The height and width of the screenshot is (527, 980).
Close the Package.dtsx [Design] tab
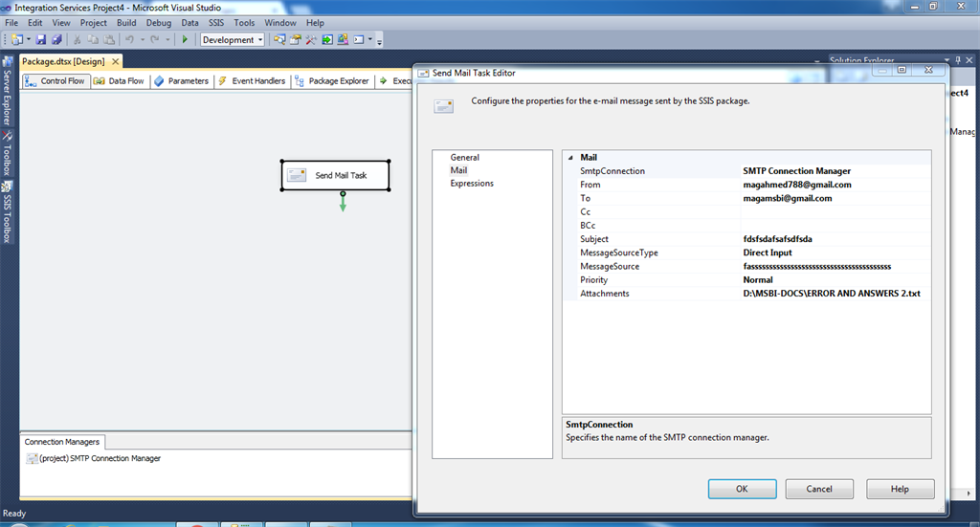tap(115, 61)
